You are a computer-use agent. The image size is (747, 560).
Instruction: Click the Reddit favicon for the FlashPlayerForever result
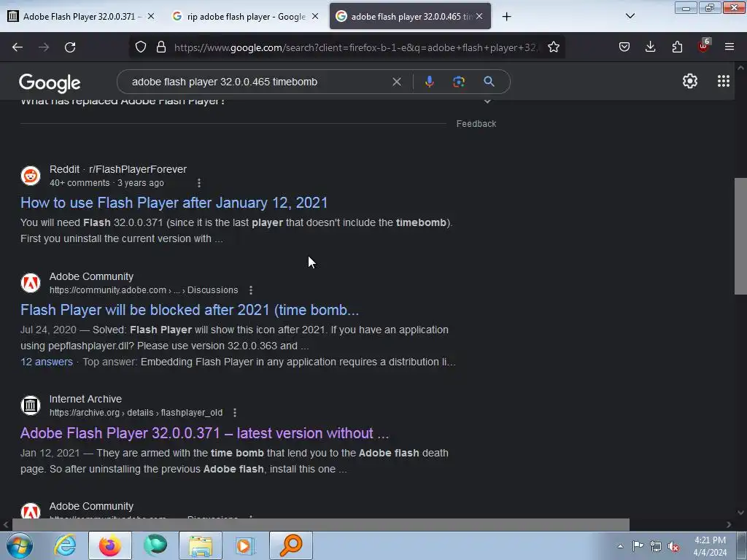[x=31, y=176]
